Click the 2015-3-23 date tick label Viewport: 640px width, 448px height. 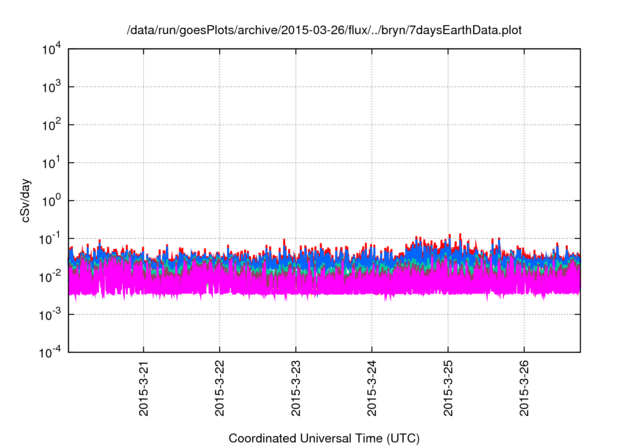[x=296, y=388]
